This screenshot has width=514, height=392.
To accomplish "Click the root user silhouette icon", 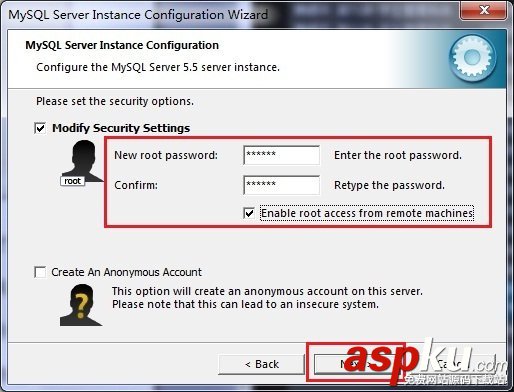I will 82,163.
